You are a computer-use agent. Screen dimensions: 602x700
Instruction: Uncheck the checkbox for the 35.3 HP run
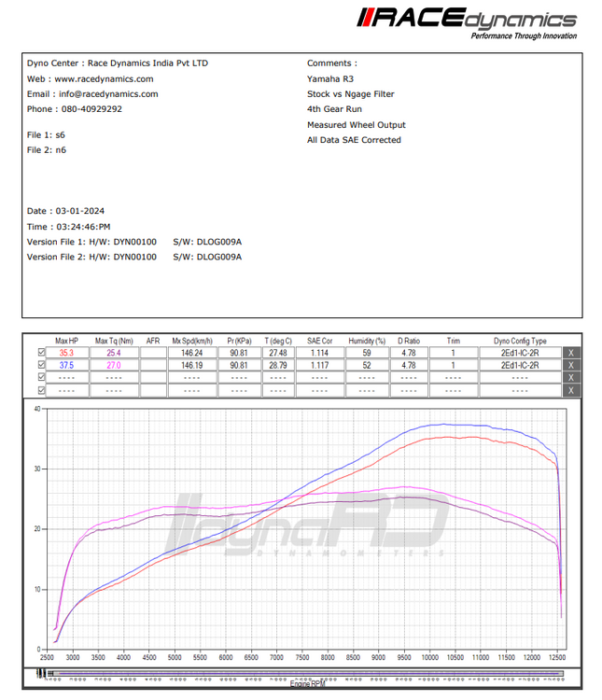[41, 353]
